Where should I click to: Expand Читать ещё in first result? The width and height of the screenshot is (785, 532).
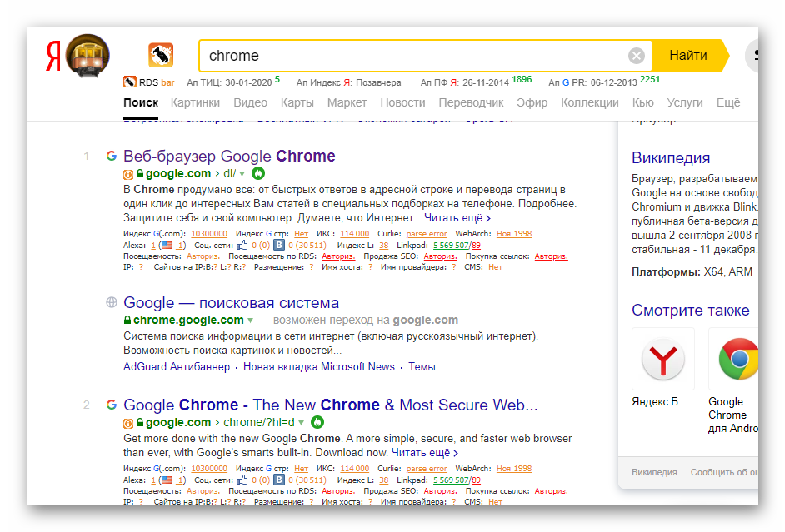457,218
